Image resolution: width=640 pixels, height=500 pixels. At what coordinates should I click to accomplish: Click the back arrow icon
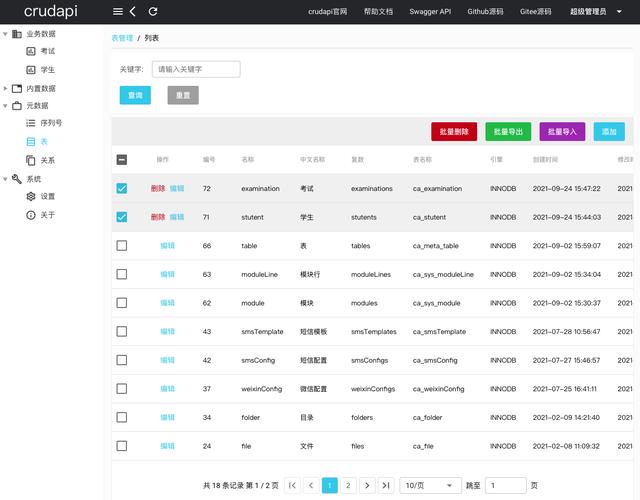pos(133,11)
